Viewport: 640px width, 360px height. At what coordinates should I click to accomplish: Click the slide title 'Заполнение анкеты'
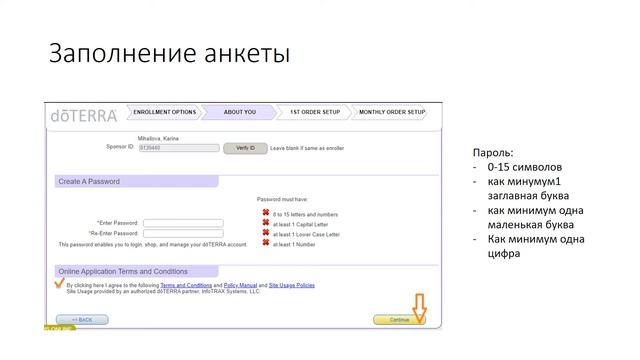[x=169, y=53]
